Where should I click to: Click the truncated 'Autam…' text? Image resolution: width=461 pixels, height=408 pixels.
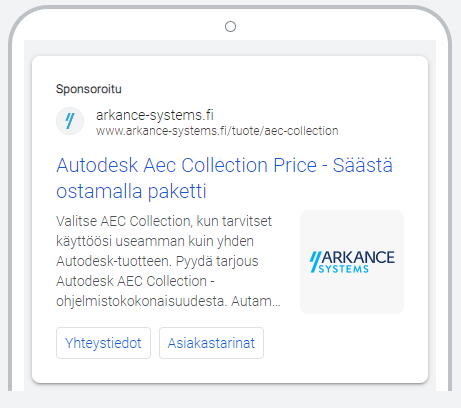256,301
